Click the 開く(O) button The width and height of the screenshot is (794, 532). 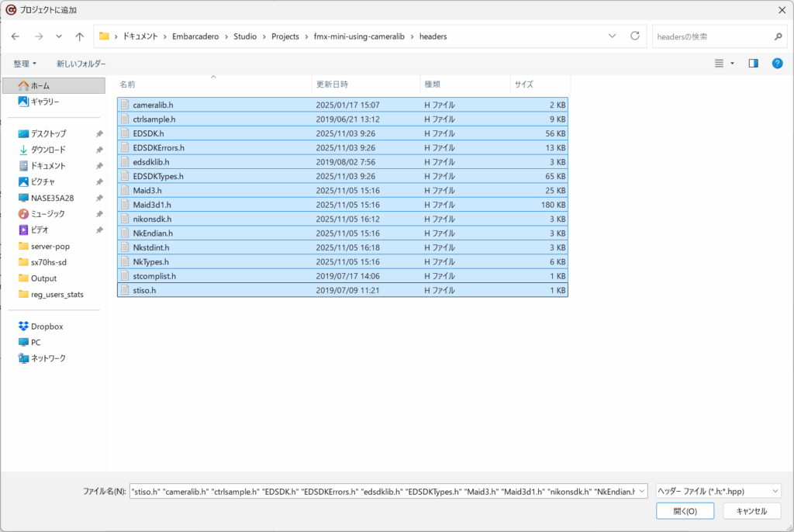coord(685,511)
